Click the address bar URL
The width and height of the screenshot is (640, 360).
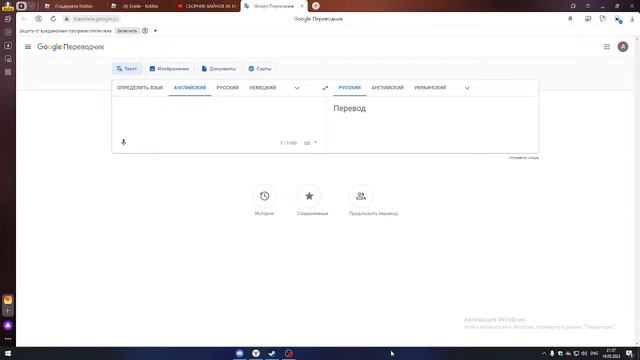(x=96, y=19)
